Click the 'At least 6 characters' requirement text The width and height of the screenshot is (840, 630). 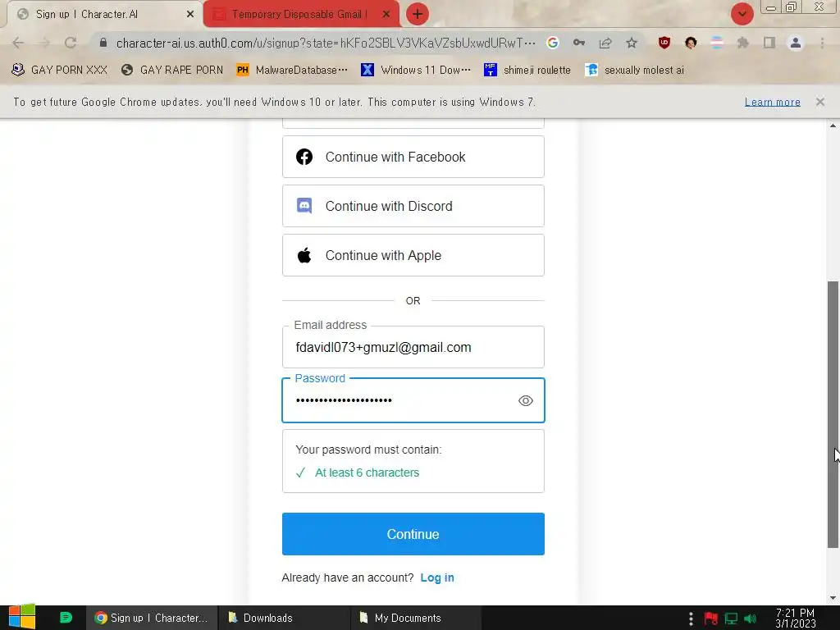[x=367, y=472]
